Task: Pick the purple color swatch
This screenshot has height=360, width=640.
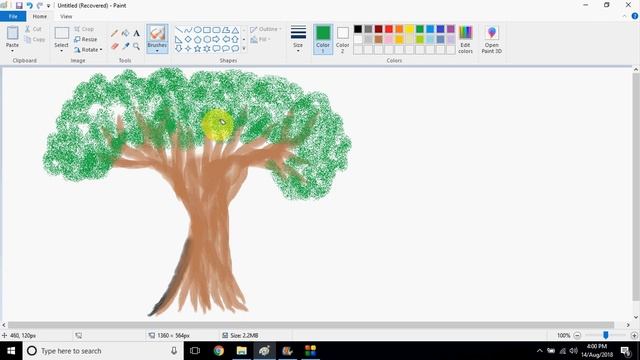Action: (451, 29)
